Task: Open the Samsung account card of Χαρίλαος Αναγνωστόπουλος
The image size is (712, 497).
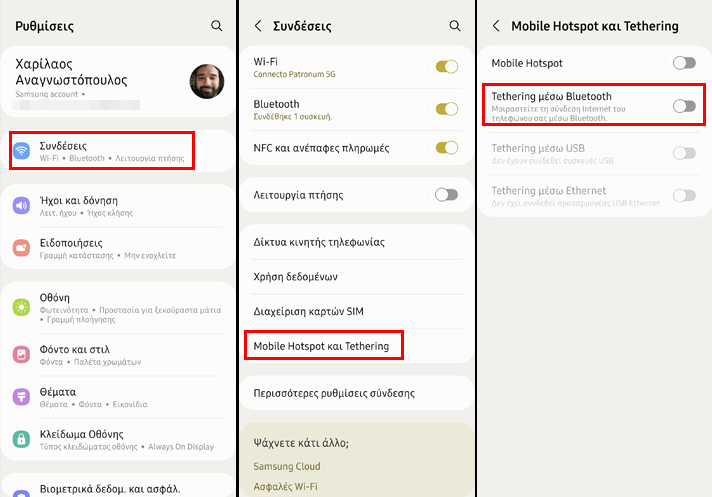Action: (118, 81)
